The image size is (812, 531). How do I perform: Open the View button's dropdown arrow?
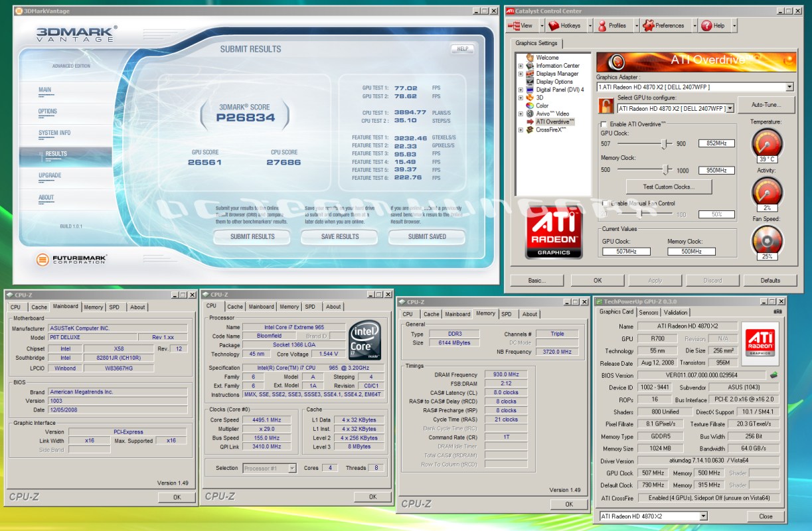pyautogui.click(x=540, y=26)
